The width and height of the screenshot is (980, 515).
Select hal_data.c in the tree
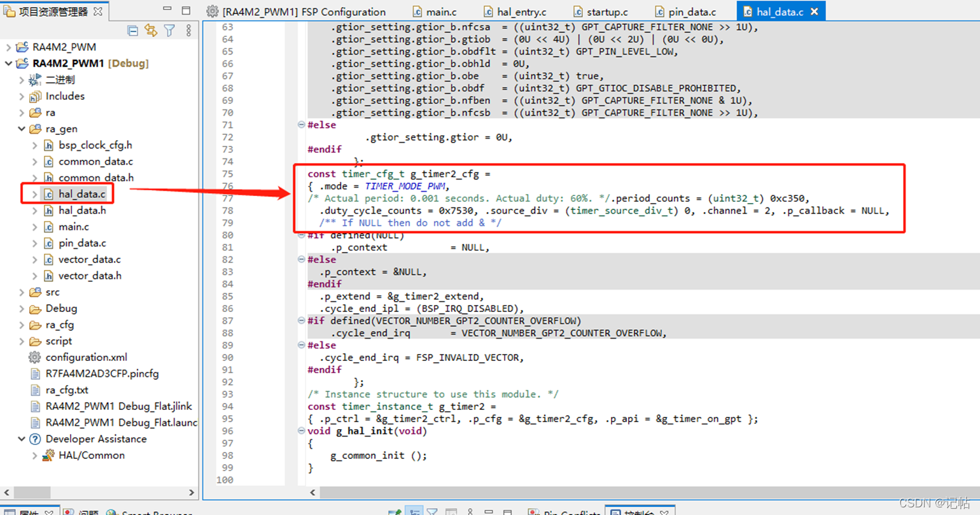(82, 194)
